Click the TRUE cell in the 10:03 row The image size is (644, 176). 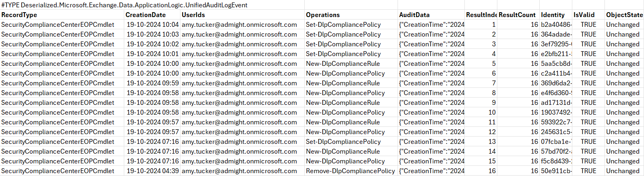589,35
